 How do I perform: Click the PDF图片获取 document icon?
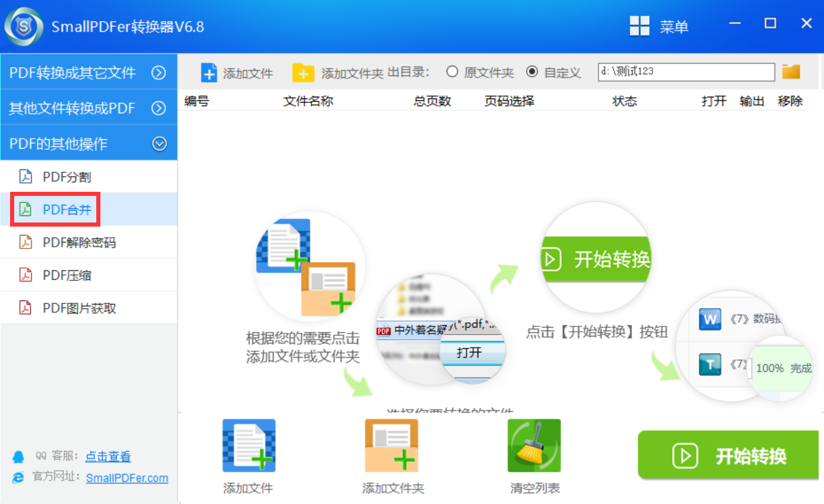click(x=25, y=307)
